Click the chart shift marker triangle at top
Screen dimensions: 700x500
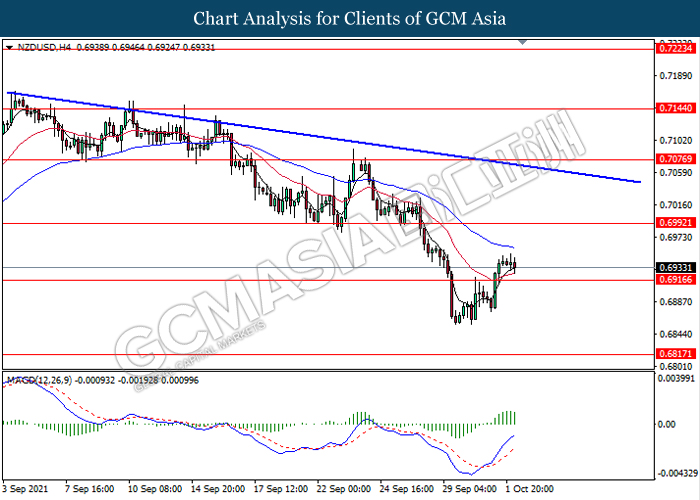point(522,42)
